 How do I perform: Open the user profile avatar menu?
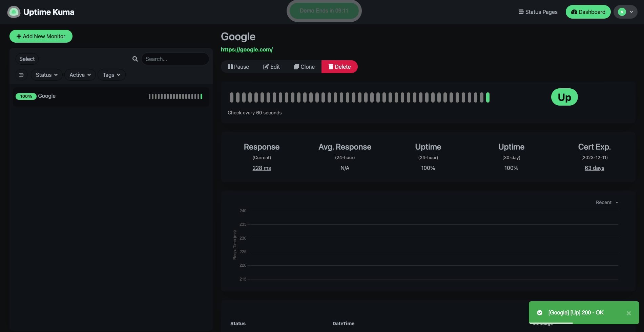tap(625, 12)
